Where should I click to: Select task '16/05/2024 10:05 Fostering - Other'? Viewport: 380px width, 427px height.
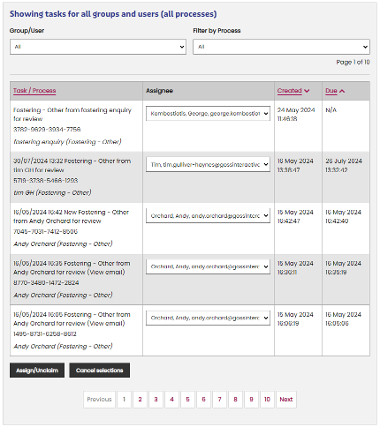click(72, 319)
